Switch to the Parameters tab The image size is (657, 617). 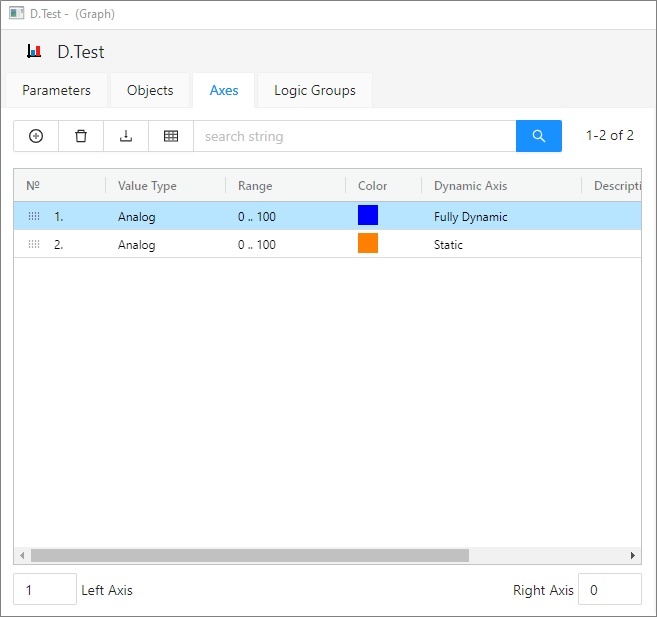pos(56,90)
